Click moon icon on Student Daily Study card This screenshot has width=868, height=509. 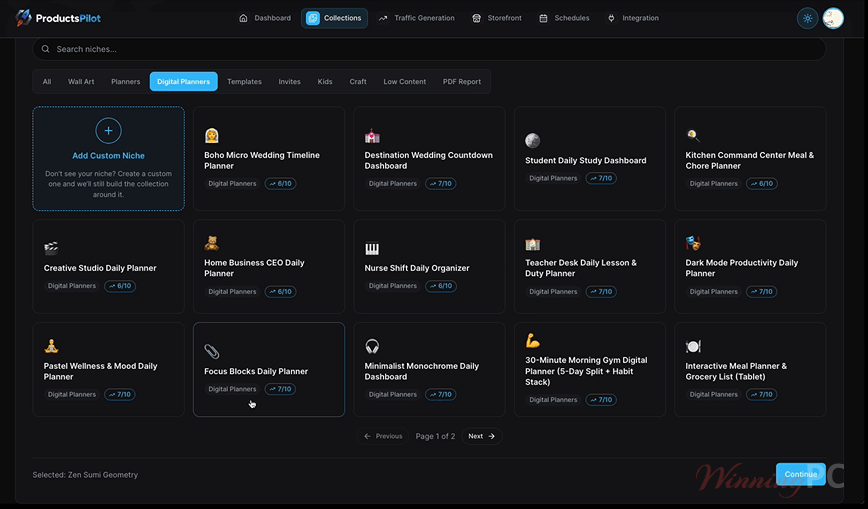(533, 141)
